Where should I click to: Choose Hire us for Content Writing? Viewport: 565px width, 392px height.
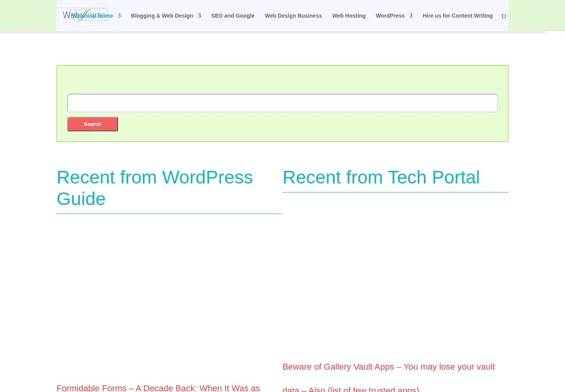coord(457,16)
